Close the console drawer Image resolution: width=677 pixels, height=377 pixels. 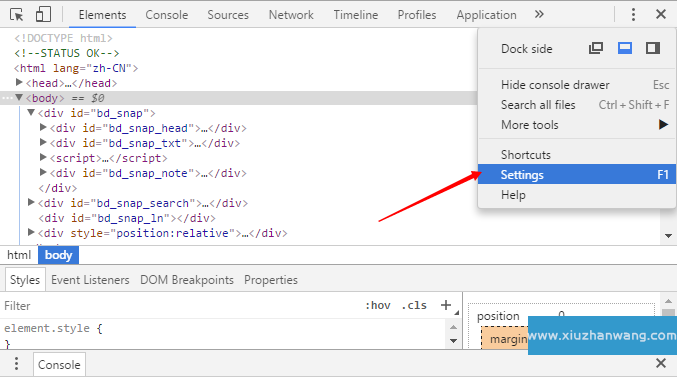[x=661, y=363]
